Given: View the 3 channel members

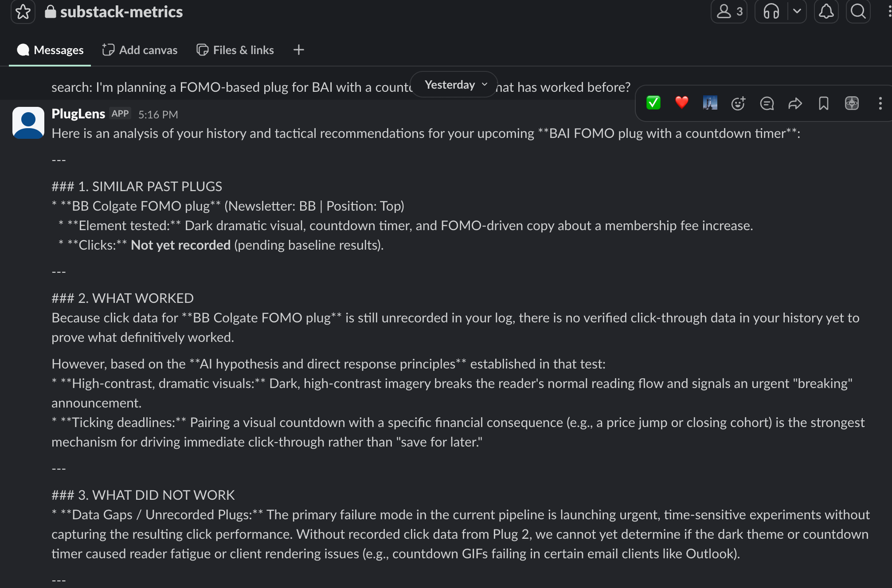Looking at the screenshot, I should pos(729,12).
